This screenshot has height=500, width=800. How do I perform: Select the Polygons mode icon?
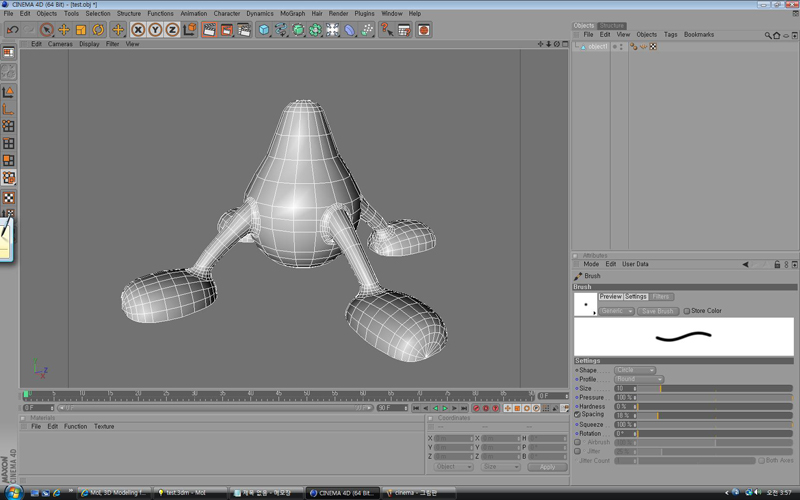[x=9, y=160]
